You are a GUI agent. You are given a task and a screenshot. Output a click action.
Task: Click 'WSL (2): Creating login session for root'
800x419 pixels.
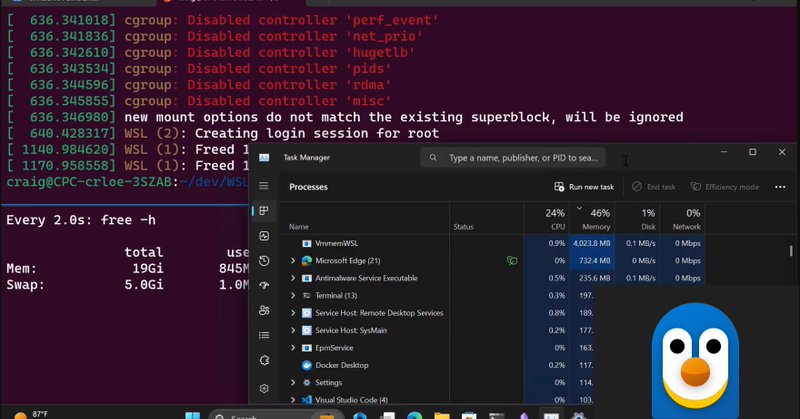282,134
